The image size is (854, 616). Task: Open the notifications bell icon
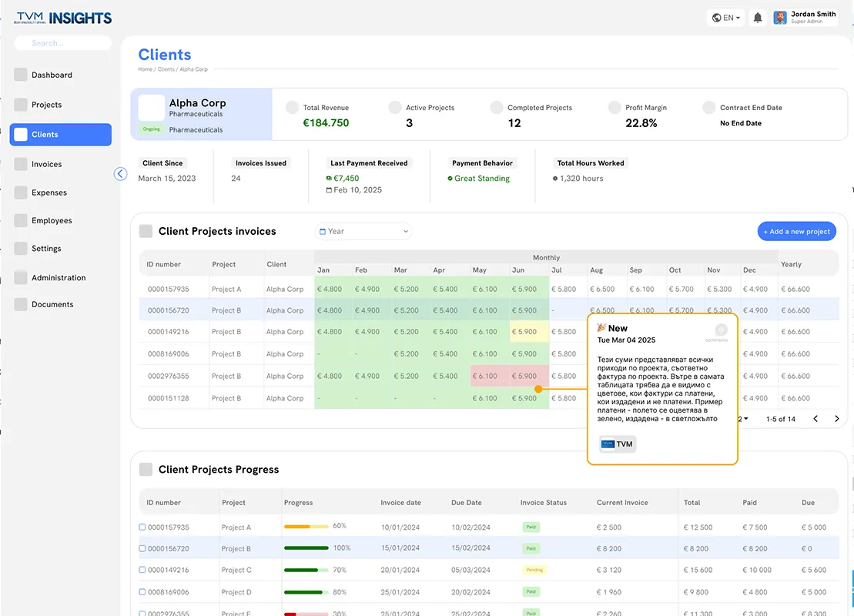pos(757,18)
